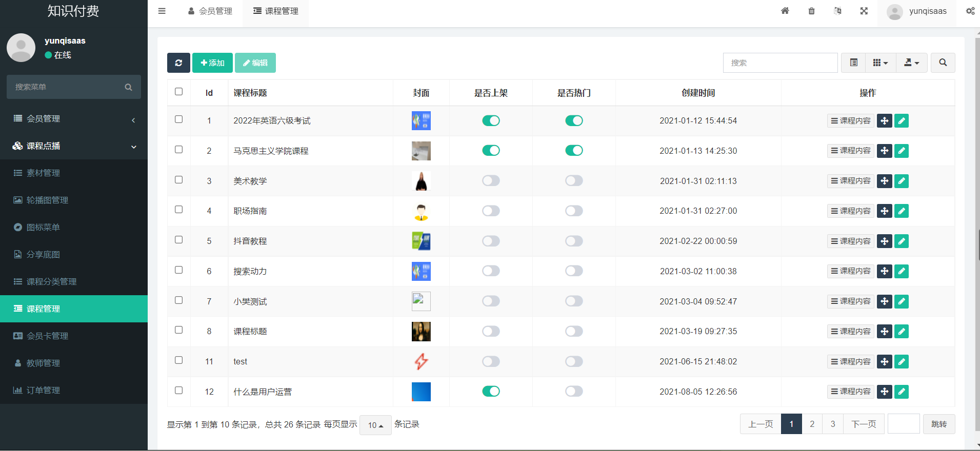This screenshot has height=451, width=980.
Task: Tick the checkbox for 什么是用户运营 row
Action: (178, 391)
